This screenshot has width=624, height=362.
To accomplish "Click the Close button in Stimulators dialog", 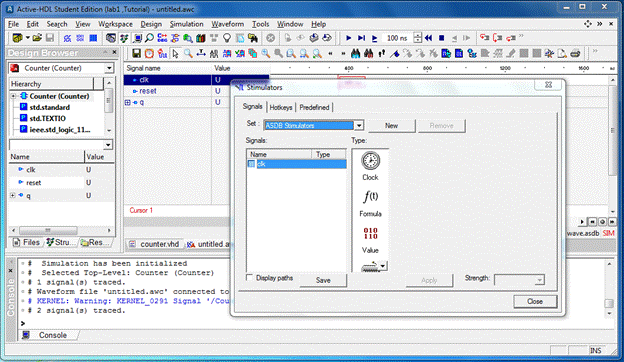I will (535, 302).
